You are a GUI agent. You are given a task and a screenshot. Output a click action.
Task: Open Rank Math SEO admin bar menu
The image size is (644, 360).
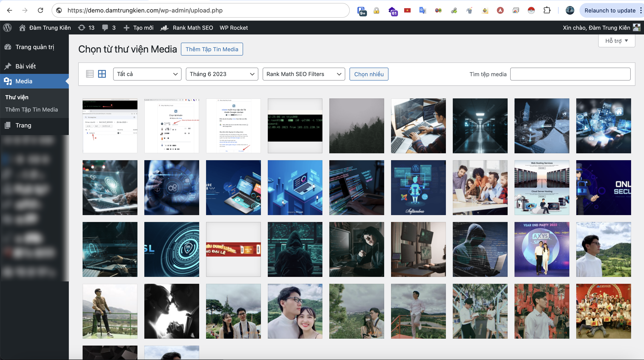(186, 28)
